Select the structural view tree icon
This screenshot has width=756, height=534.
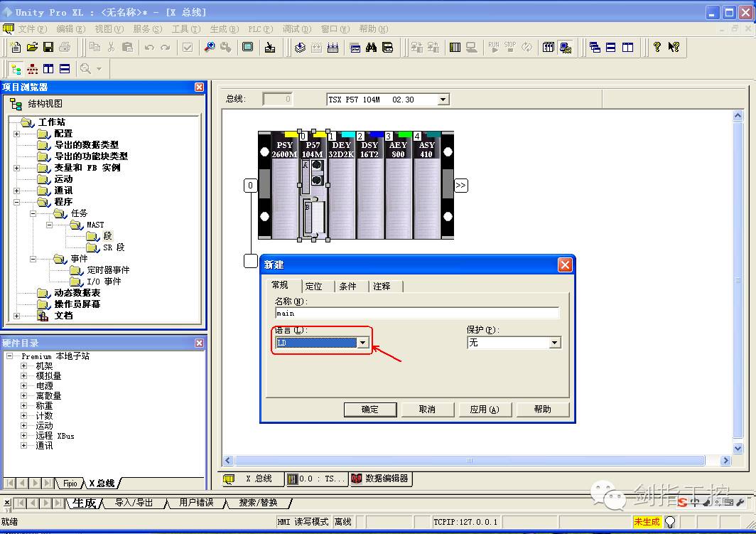(16, 69)
